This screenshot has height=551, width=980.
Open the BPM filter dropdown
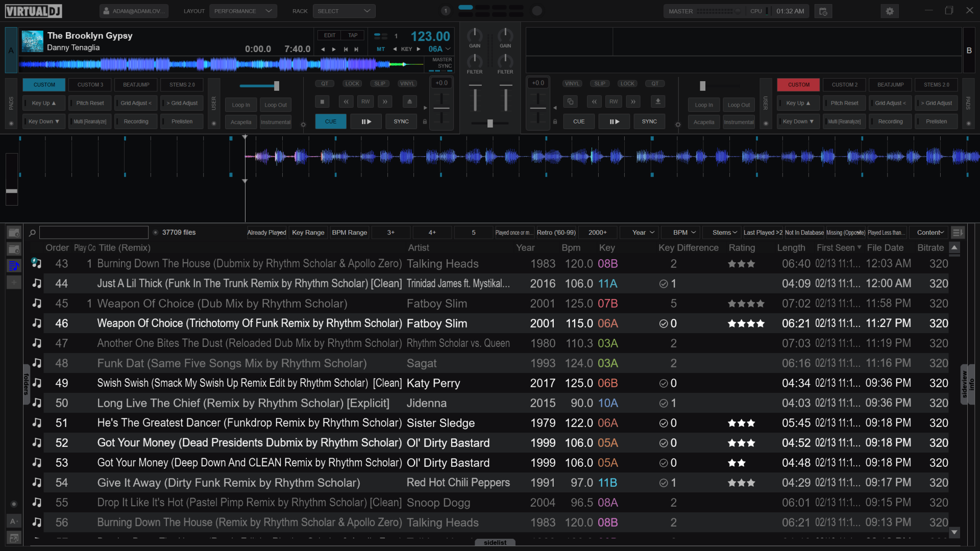coord(680,233)
